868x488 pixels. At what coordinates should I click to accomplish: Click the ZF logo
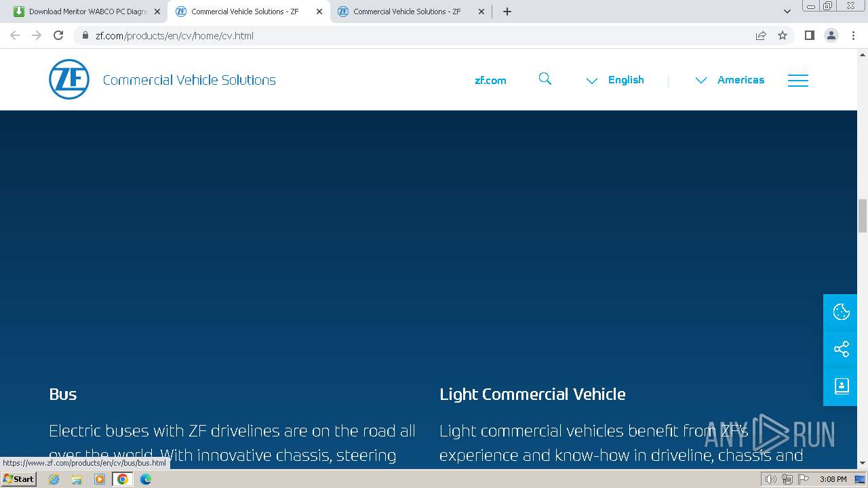point(69,79)
